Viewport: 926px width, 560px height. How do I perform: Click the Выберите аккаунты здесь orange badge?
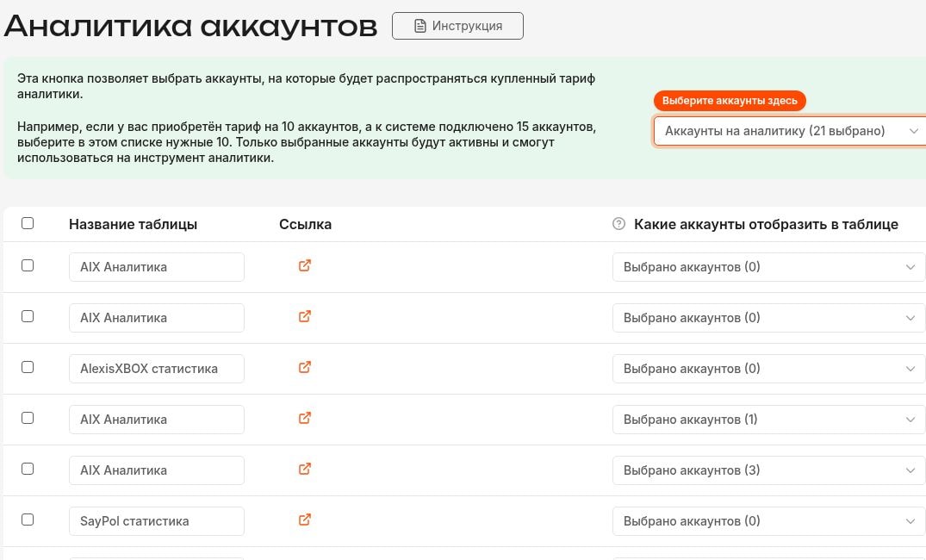tap(730, 101)
